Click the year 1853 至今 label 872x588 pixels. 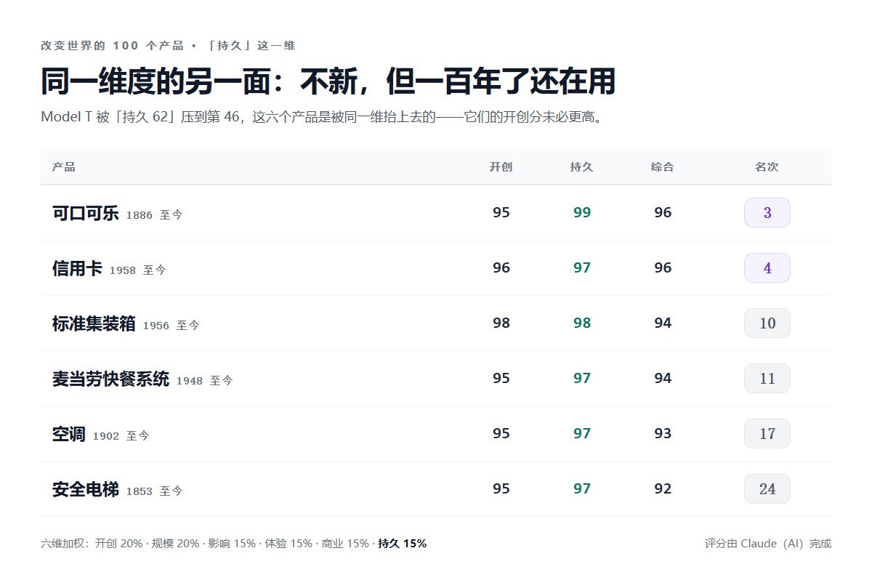[x=155, y=491]
